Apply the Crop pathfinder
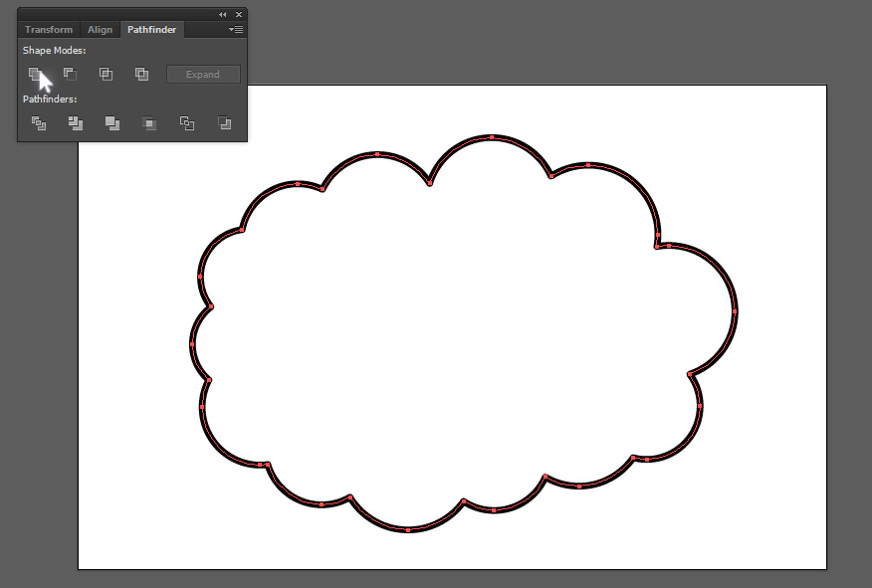 click(149, 122)
